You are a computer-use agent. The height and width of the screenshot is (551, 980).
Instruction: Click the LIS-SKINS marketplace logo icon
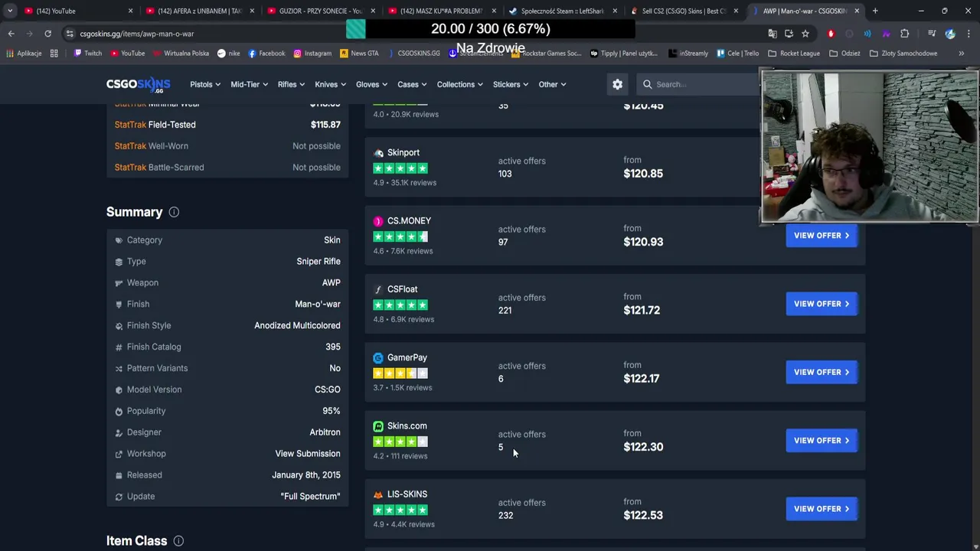click(378, 494)
